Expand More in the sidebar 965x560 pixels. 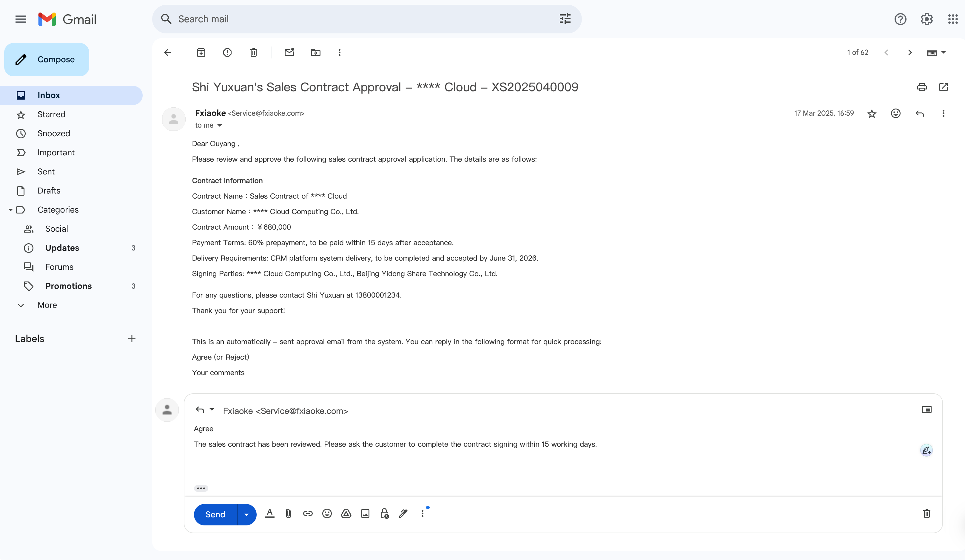coord(47,305)
